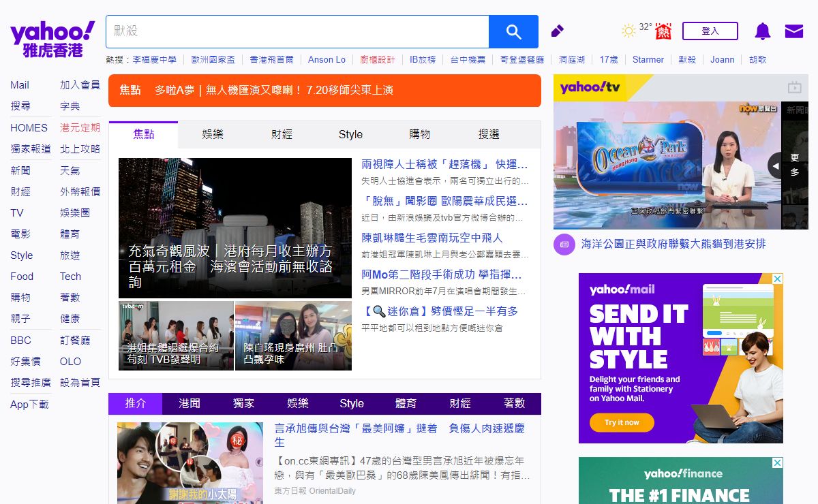Image resolution: width=818 pixels, height=504 pixels.
Task: Expand more videos arrow on Yahoo TV
Action: coord(776,166)
